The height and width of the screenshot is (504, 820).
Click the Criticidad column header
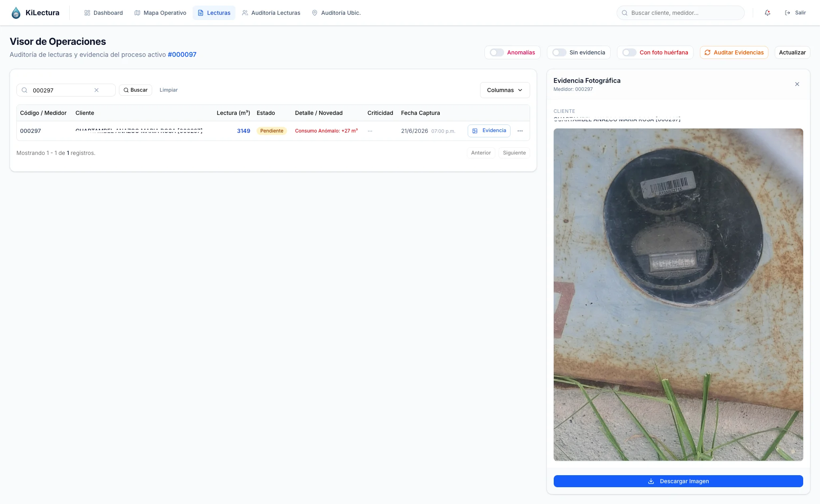380,113
